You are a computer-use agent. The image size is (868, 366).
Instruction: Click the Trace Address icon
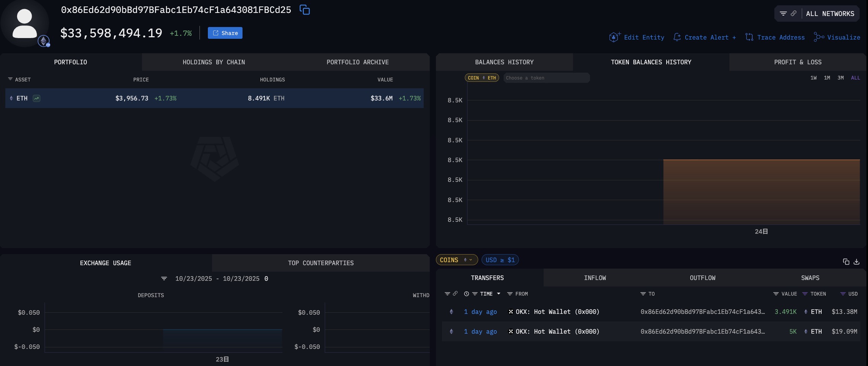click(749, 37)
